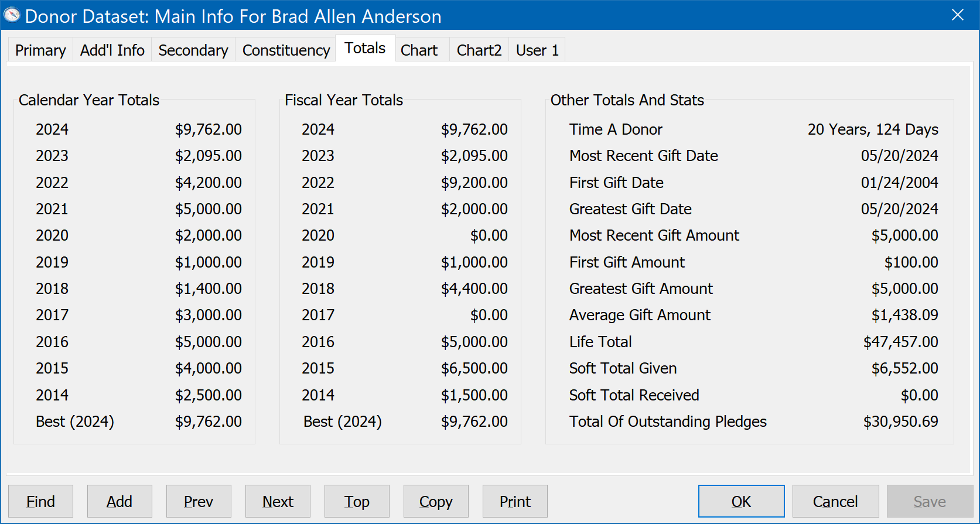This screenshot has width=980, height=524.
Task: Click Fiscal Year 2018 value $4,400.00
Action: [474, 289]
